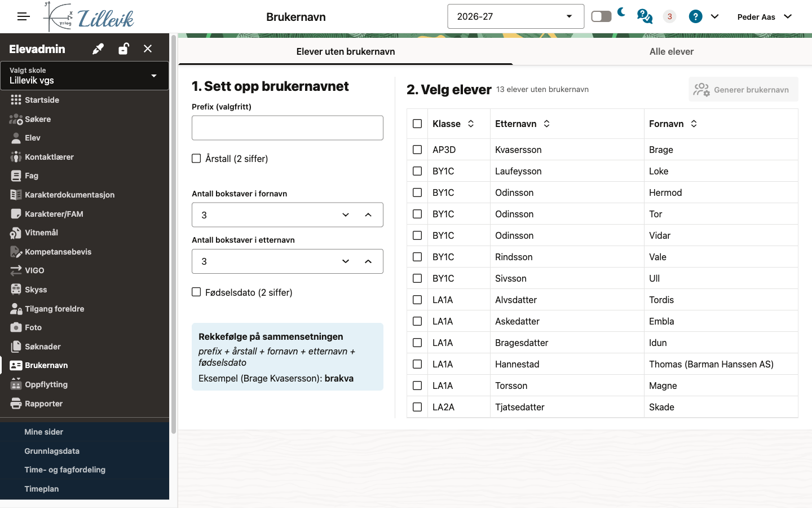The height and width of the screenshot is (508, 812).
Task: Open the Valgt skole dropdown
Action: [x=85, y=76]
